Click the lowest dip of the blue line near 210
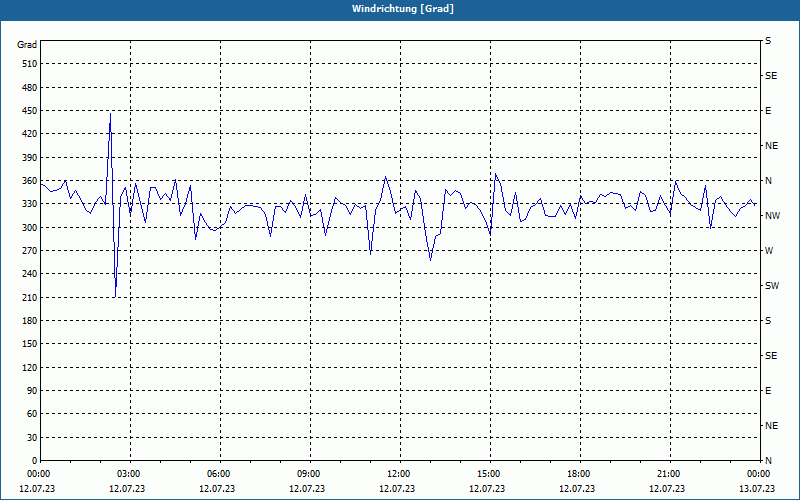The height and width of the screenshot is (500, 800). pos(115,296)
